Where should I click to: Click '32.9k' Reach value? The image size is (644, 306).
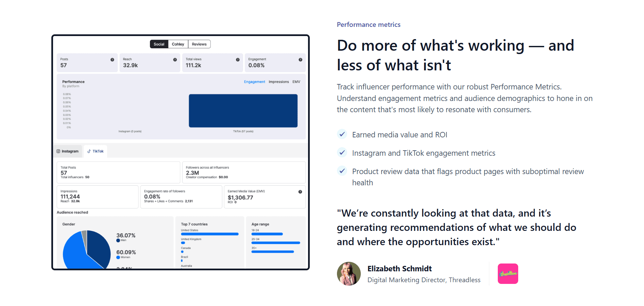point(130,65)
